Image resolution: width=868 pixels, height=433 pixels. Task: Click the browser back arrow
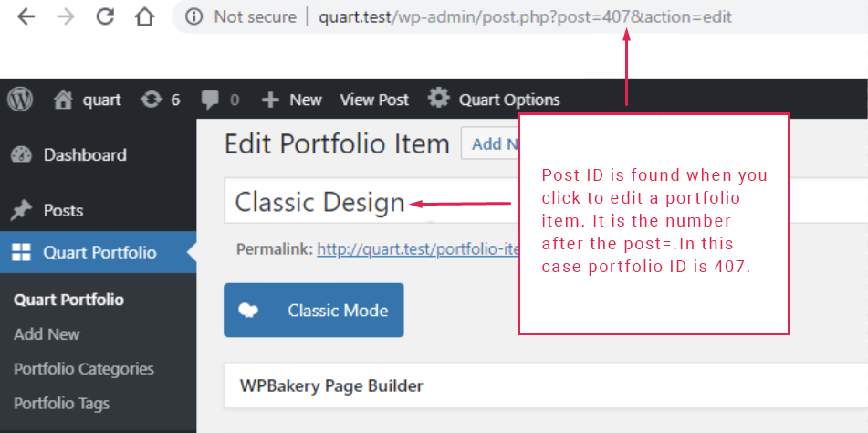click(x=26, y=17)
